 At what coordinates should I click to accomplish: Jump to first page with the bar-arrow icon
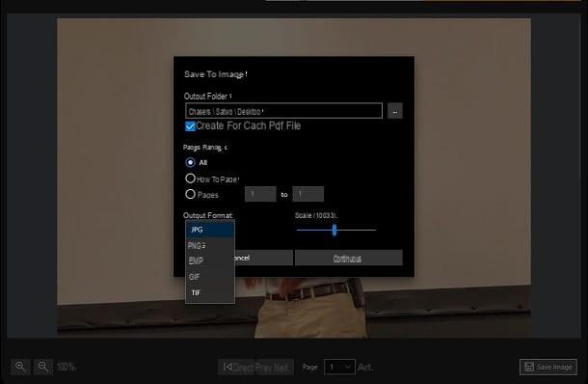click(x=227, y=367)
